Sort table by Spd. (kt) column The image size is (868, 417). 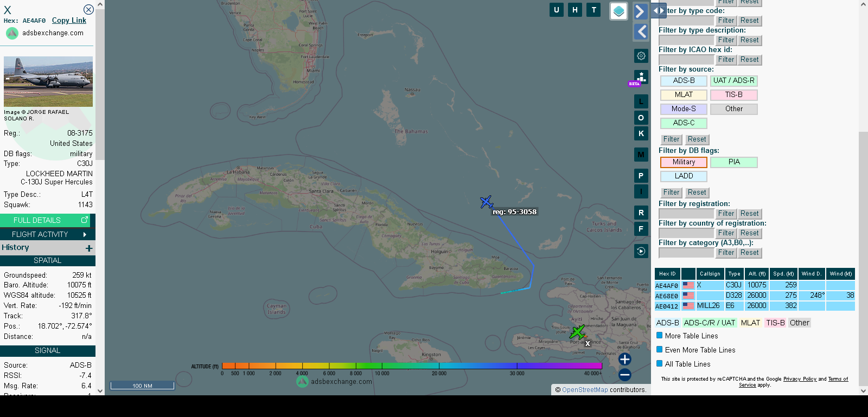click(783, 274)
